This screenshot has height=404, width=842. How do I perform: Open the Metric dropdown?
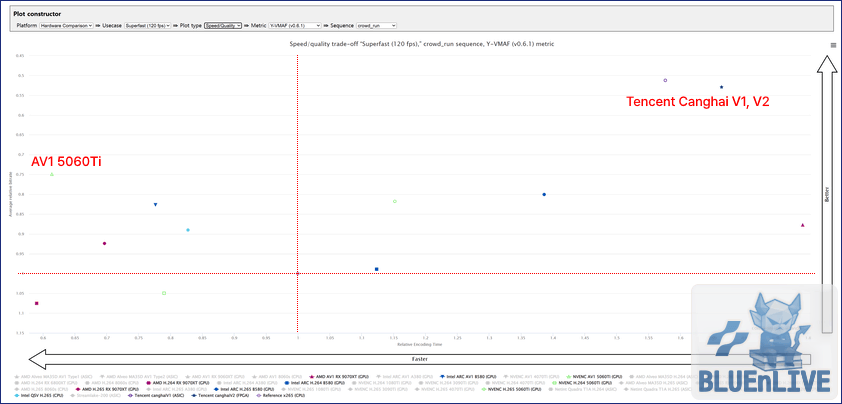tap(295, 25)
